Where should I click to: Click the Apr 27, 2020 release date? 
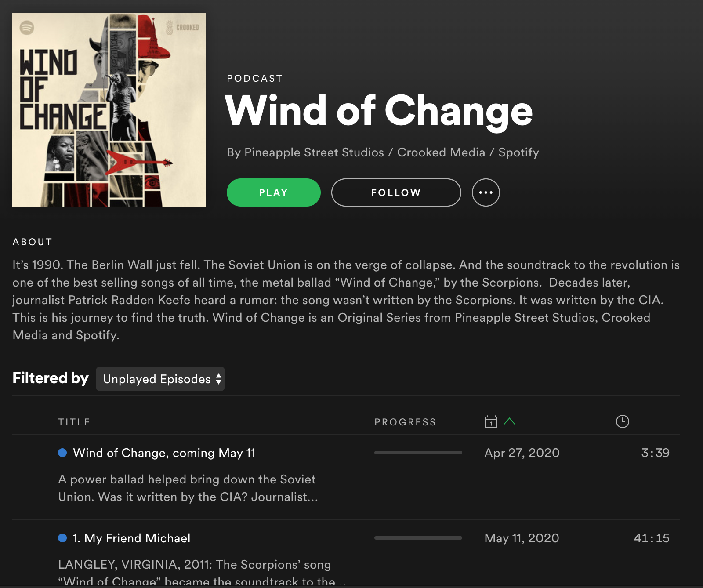522,453
